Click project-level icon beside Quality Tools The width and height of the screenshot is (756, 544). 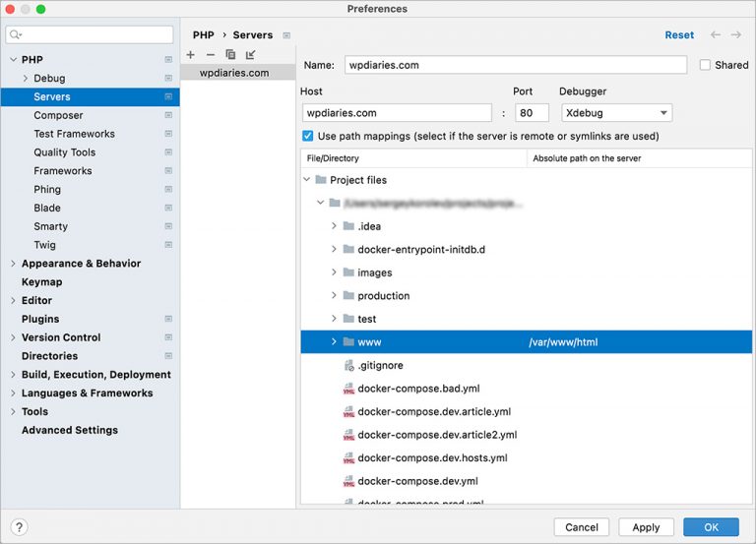point(168,152)
